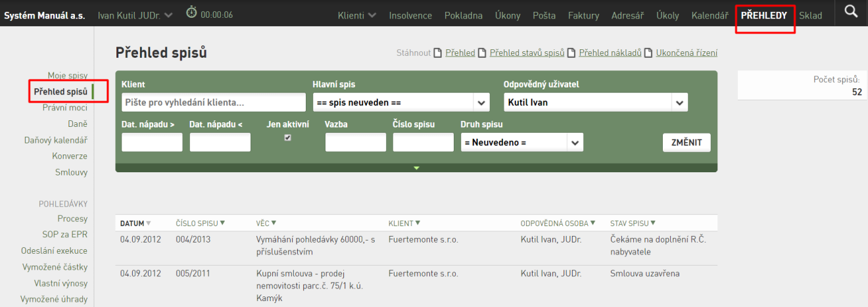The height and width of the screenshot is (307, 868).
Task: Toggle the Jen aktivní checkbox
Action: pos(286,137)
